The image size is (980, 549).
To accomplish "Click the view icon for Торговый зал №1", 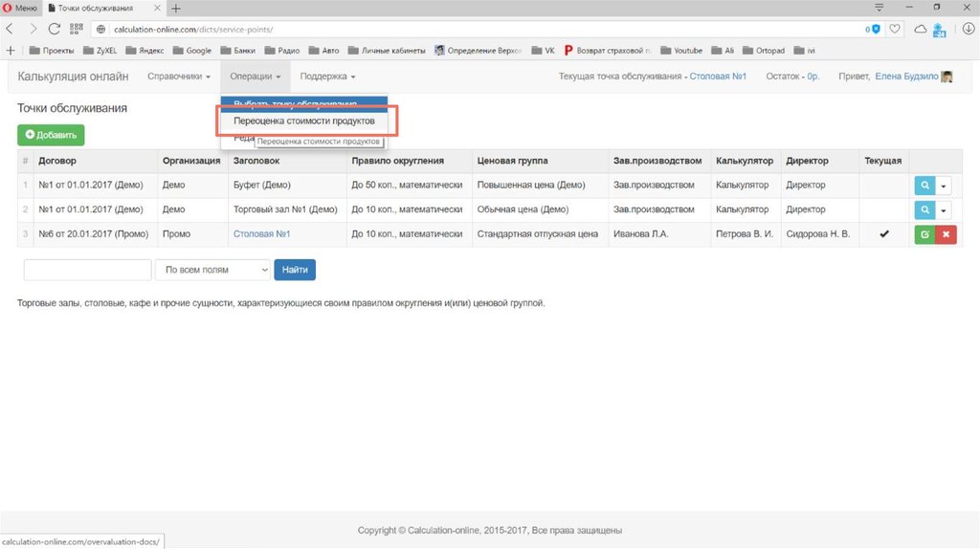I will click(x=924, y=209).
